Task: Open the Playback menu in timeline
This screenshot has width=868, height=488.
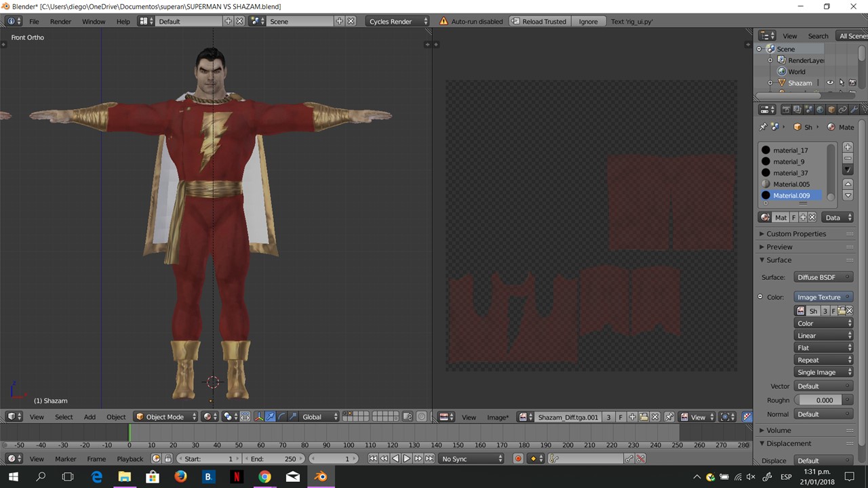Action: (130, 459)
